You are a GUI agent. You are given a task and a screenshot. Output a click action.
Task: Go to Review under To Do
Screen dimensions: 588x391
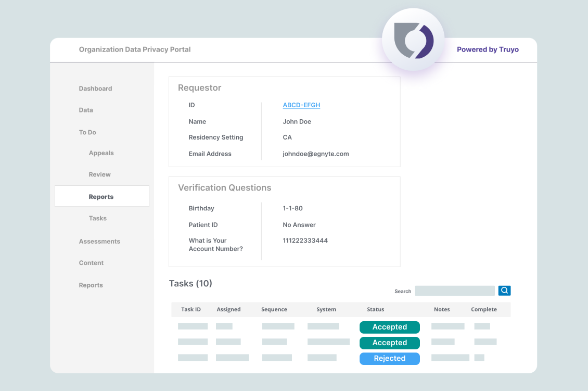(99, 174)
